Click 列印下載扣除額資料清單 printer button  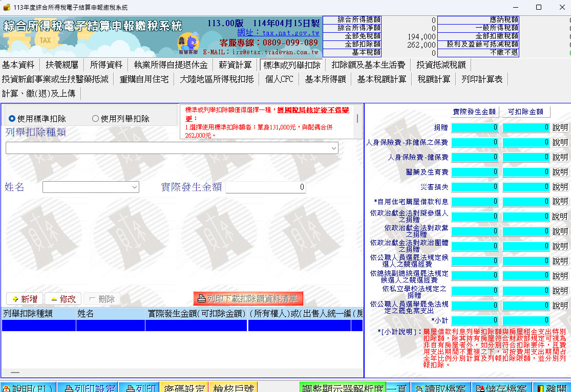pyautogui.click(x=248, y=298)
